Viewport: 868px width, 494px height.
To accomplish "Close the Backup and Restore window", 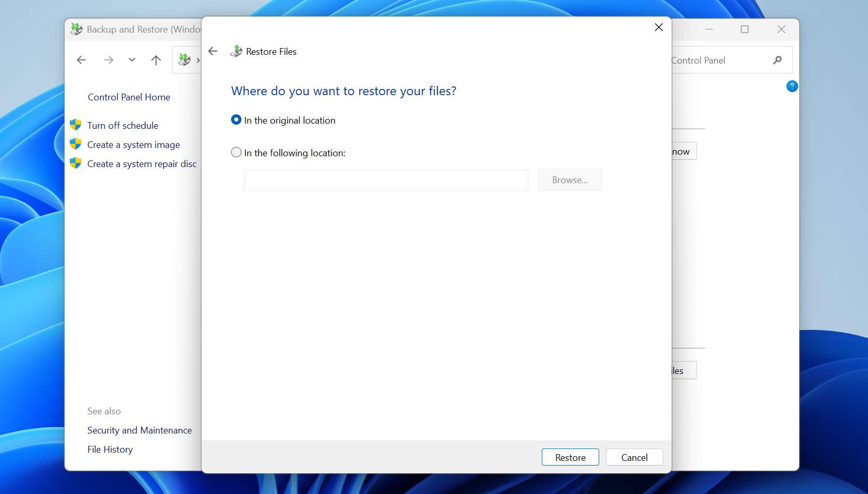I will tap(781, 29).
